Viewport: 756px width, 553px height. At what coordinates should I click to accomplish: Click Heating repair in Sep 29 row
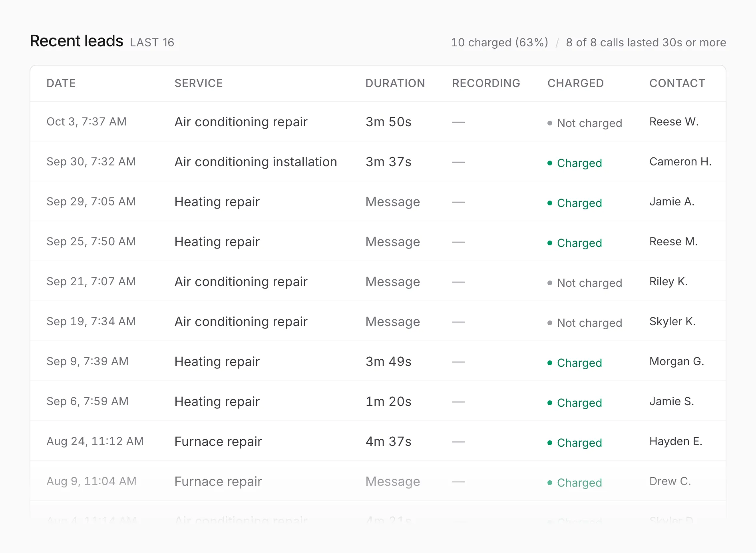coord(217,202)
